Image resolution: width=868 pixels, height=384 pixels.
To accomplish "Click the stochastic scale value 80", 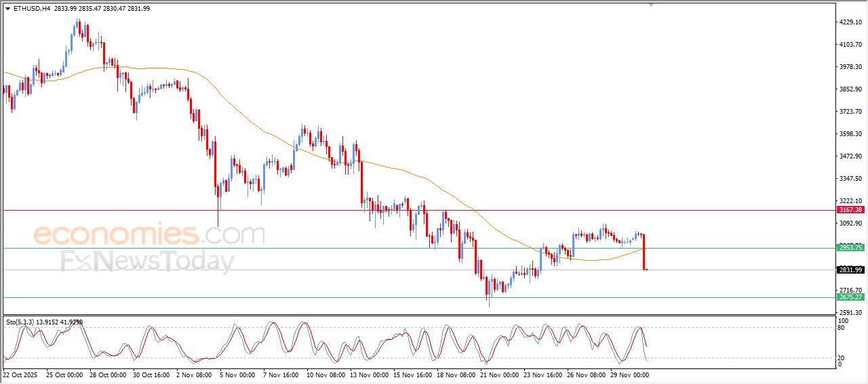I will point(842,328).
